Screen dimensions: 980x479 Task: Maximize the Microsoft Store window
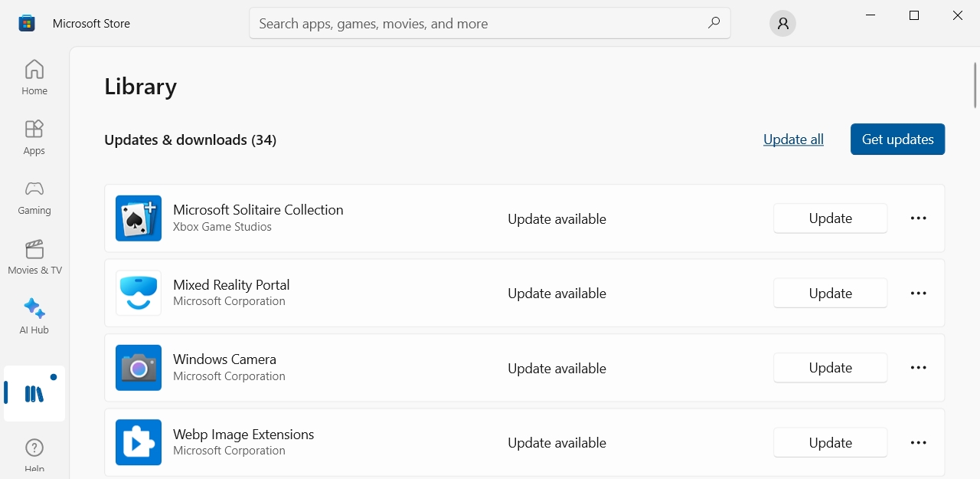[x=913, y=15]
